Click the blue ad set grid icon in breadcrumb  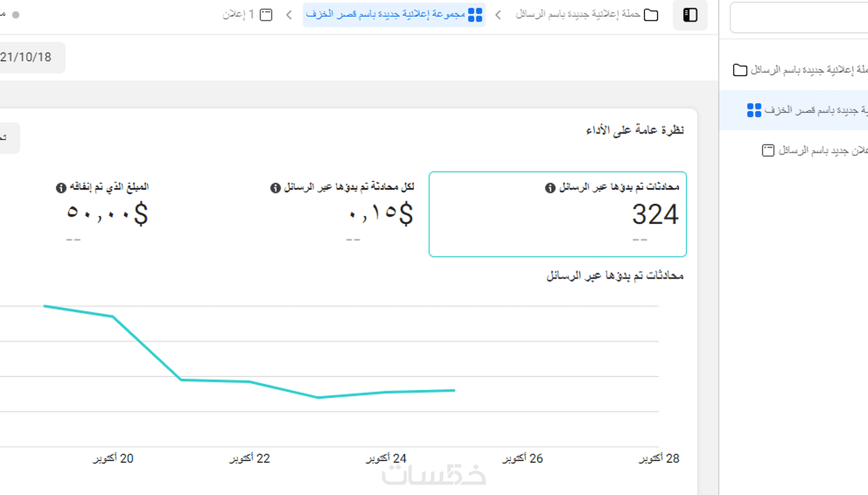pyautogui.click(x=475, y=15)
